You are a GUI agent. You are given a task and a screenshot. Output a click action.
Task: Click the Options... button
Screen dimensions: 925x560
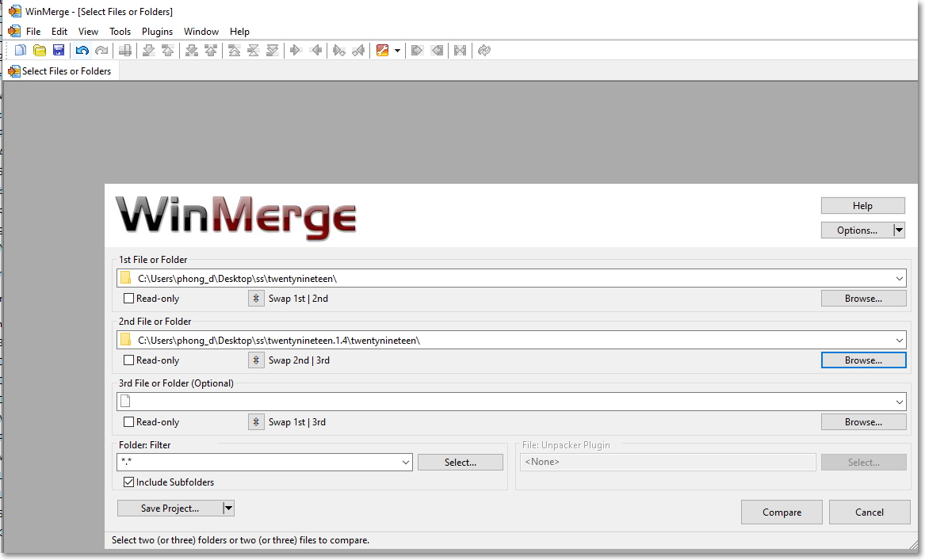coord(857,230)
